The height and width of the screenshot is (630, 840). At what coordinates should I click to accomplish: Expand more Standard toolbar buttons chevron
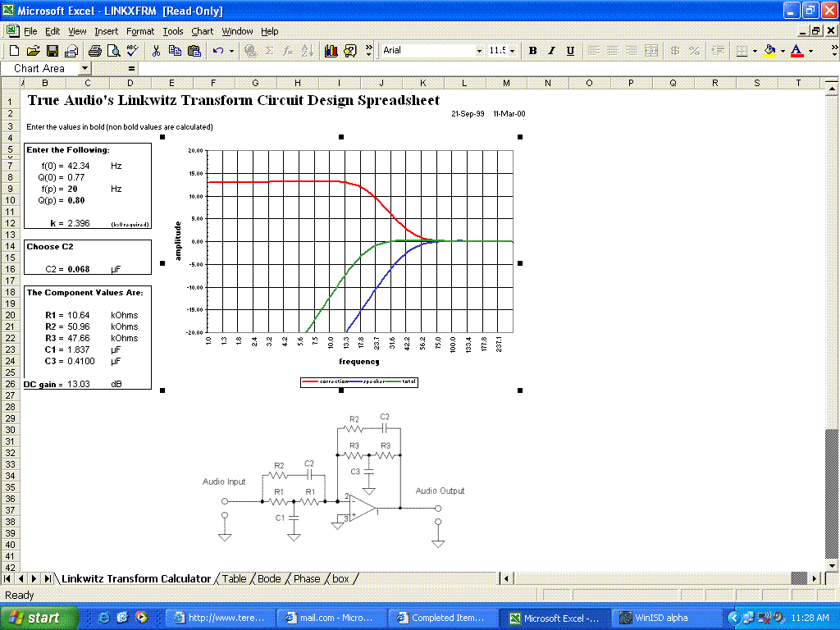(x=368, y=50)
